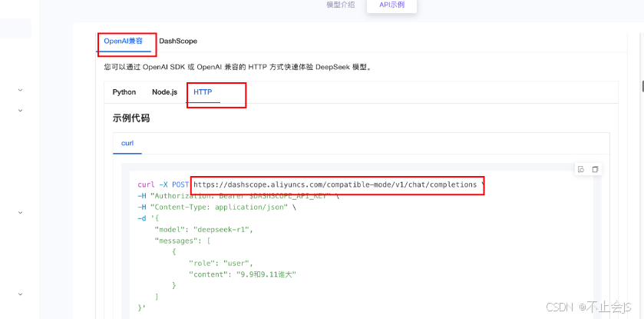Click the Authorization Bearer header line
The height and width of the screenshot is (319, 644).
(x=239, y=196)
